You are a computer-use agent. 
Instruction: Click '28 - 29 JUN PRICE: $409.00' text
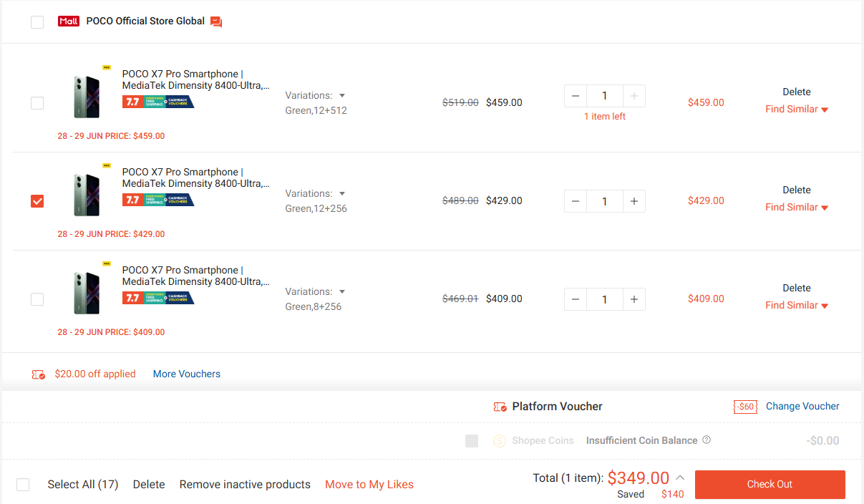[111, 332]
